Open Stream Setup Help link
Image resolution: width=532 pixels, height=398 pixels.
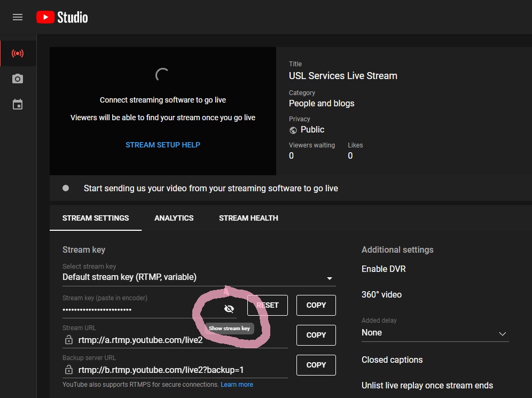pyautogui.click(x=163, y=145)
